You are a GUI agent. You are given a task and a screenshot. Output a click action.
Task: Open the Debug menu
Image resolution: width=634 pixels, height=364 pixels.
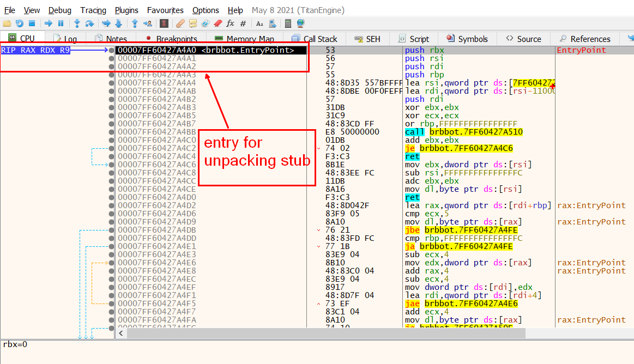click(59, 10)
